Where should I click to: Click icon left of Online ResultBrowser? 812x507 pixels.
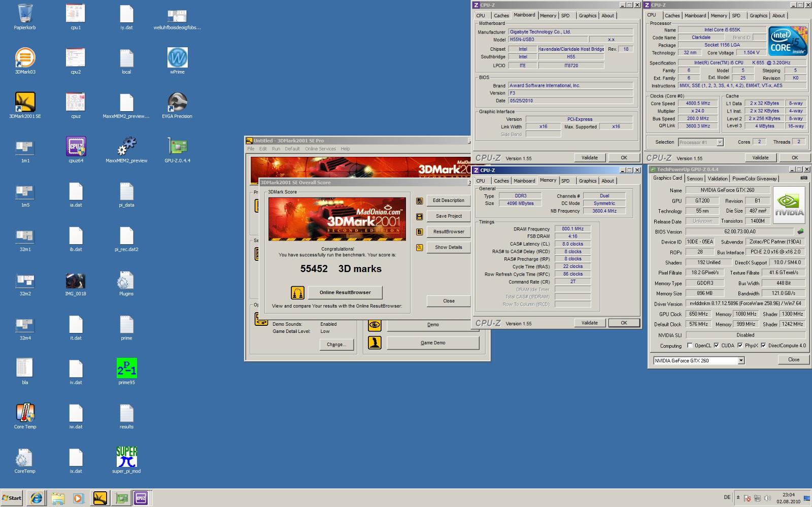pyautogui.click(x=297, y=292)
